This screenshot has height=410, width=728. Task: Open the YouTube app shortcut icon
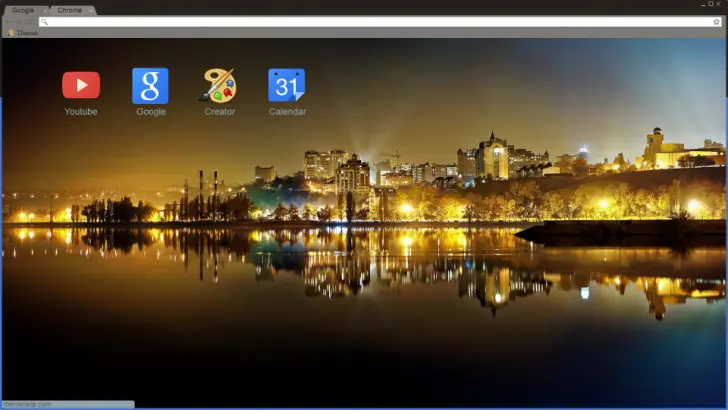(x=81, y=85)
